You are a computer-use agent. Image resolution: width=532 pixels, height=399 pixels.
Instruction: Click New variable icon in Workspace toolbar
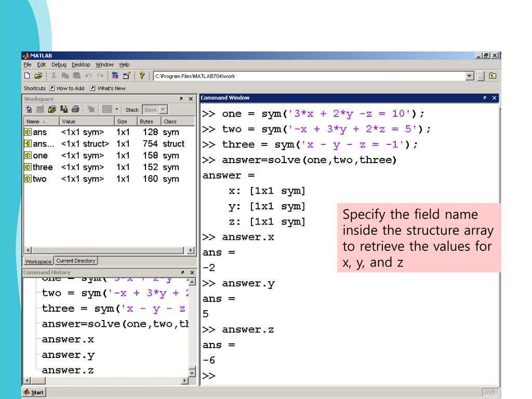click(29, 109)
